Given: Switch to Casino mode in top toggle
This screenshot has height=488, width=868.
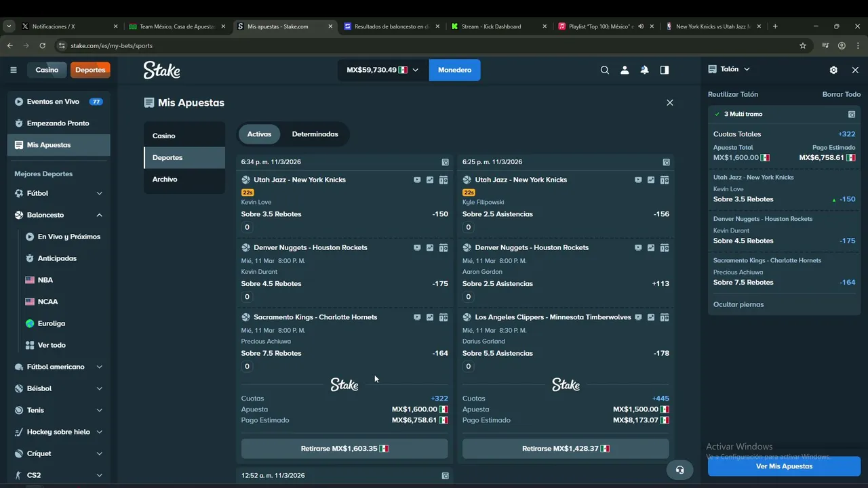Looking at the screenshot, I should point(47,70).
